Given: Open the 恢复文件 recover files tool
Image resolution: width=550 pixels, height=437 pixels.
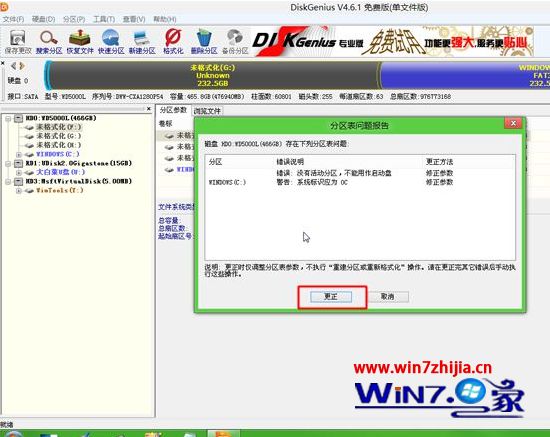Looking at the screenshot, I should (x=80, y=42).
